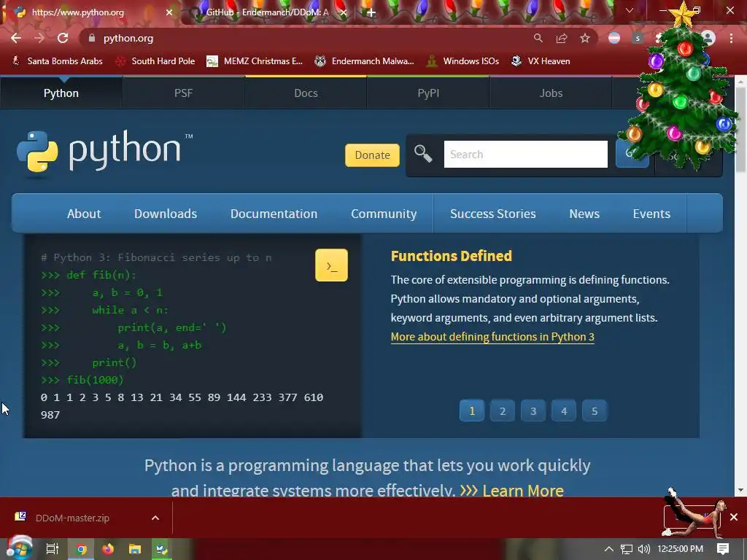Open the Downloads navigation menu
Screen dimensions: 747x560
pos(166,214)
